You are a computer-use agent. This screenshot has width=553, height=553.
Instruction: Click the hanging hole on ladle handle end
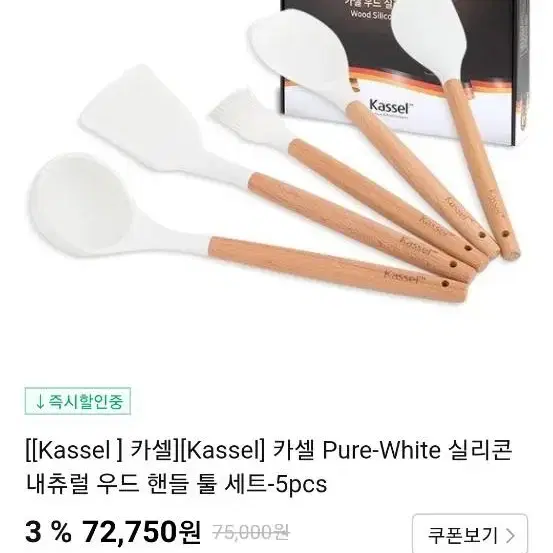click(x=446, y=283)
